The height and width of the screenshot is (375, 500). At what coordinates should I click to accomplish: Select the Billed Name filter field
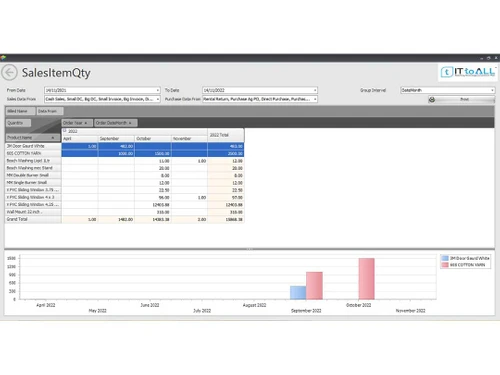click(20, 111)
